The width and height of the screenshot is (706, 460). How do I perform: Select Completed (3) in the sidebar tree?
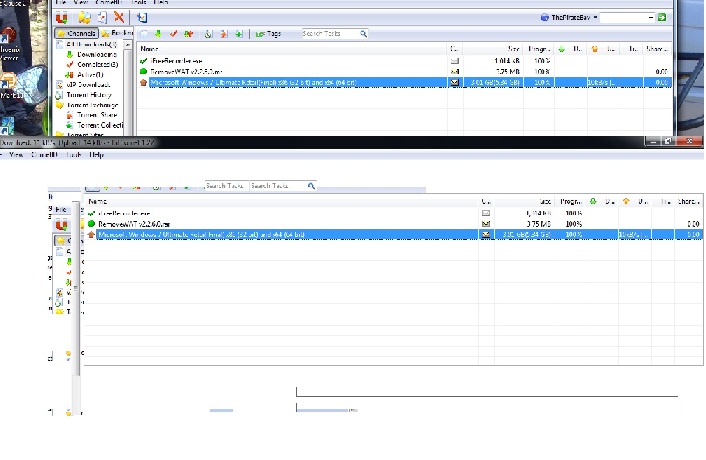coord(99,64)
